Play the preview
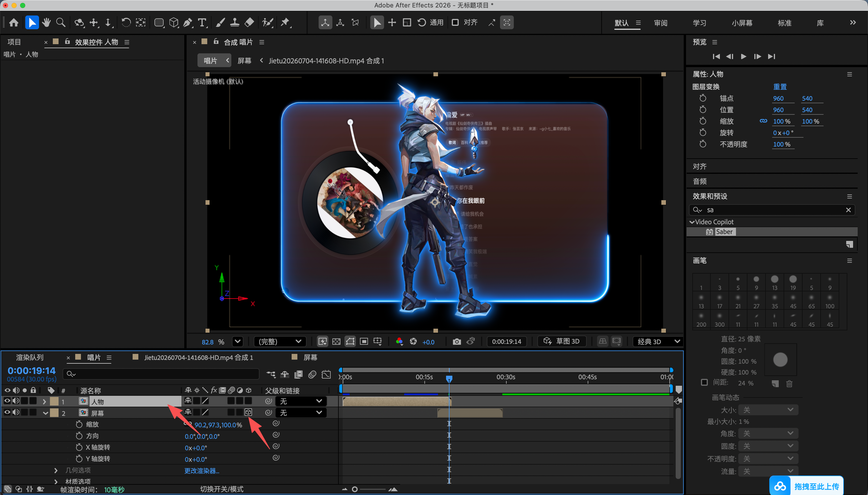Image resolution: width=868 pixels, height=495 pixels. [x=743, y=56]
